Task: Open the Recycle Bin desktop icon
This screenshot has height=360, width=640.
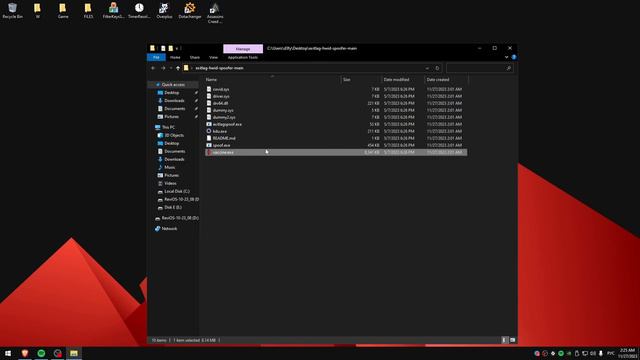Action: [13, 11]
